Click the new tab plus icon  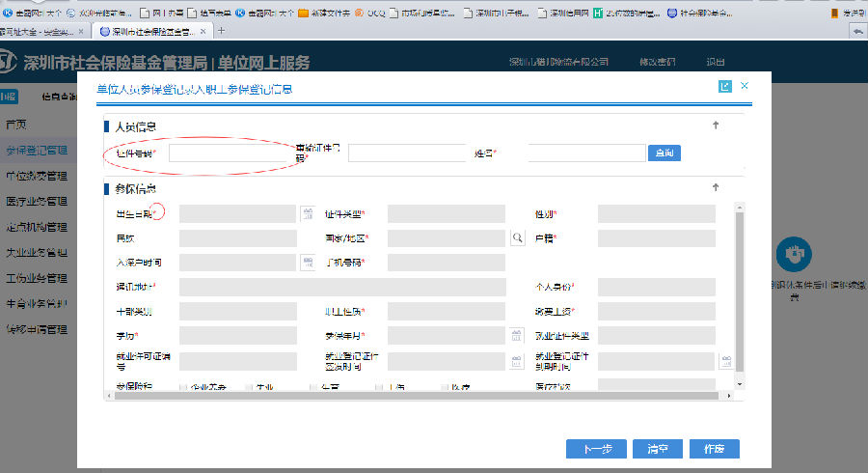coord(222,31)
